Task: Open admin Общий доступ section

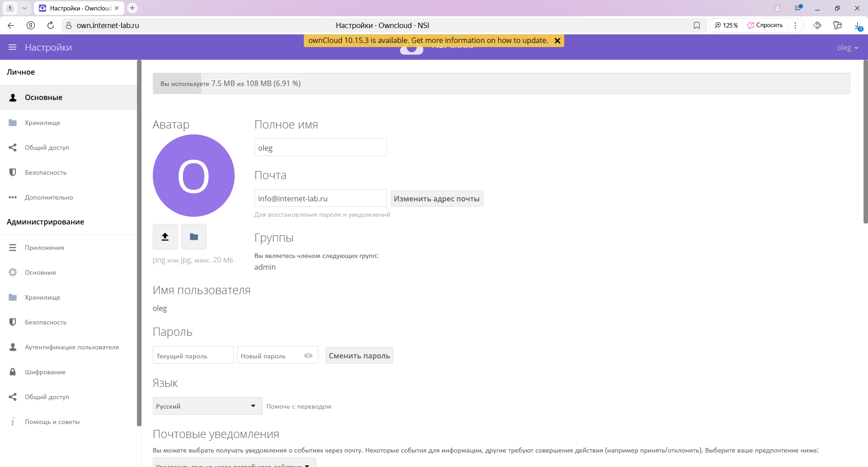Action: pyautogui.click(x=68, y=397)
